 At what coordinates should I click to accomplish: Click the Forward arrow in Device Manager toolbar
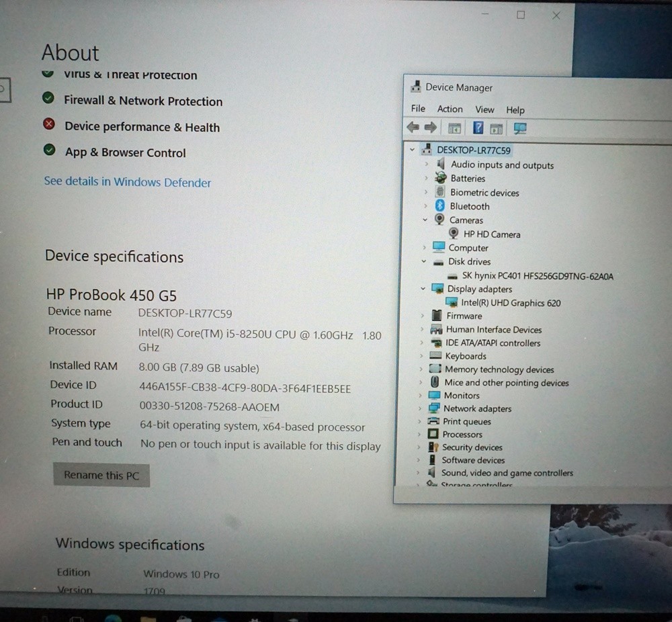pos(430,127)
